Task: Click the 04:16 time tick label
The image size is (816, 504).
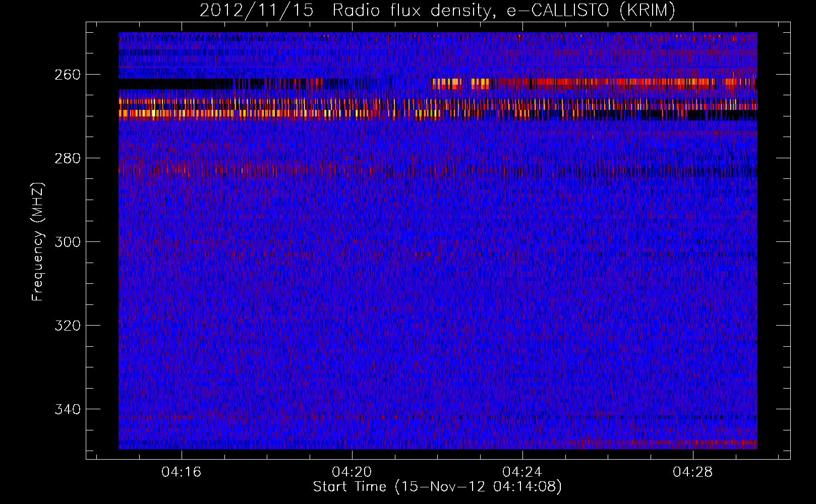Action: (x=181, y=472)
